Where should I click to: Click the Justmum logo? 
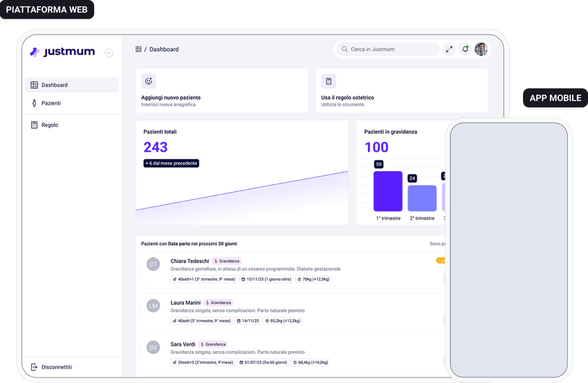[62, 52]
